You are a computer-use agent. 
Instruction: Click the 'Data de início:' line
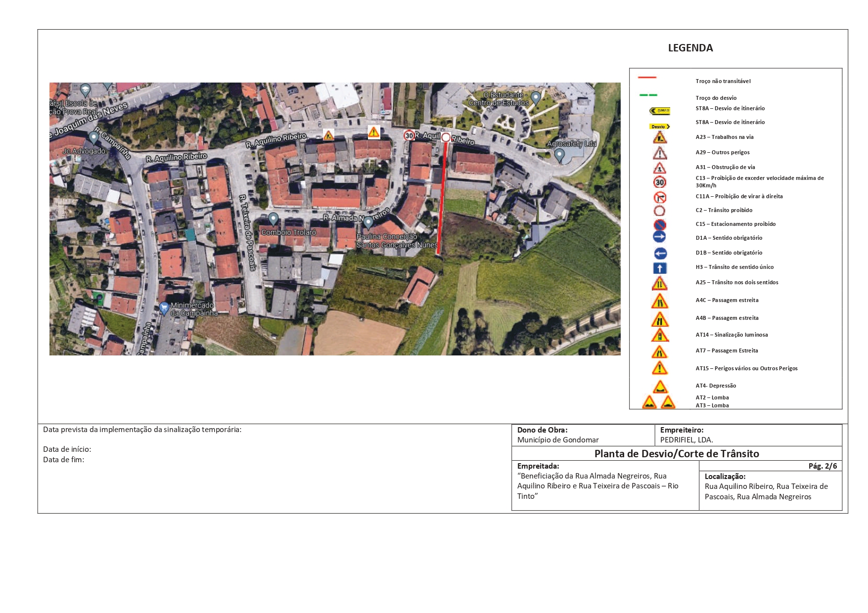pyautogui.click(x=67, y=449)
